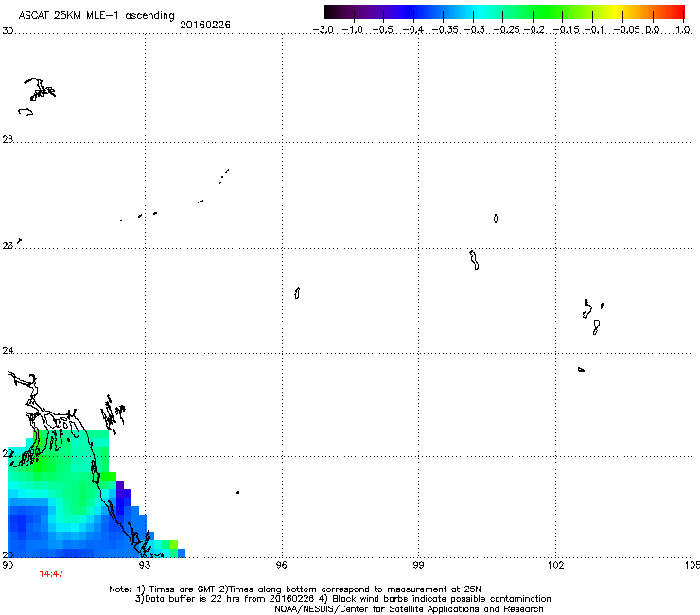
Task: Click the note line starting 'Note: 1) Times are GMT'
Action: (295, 589)
